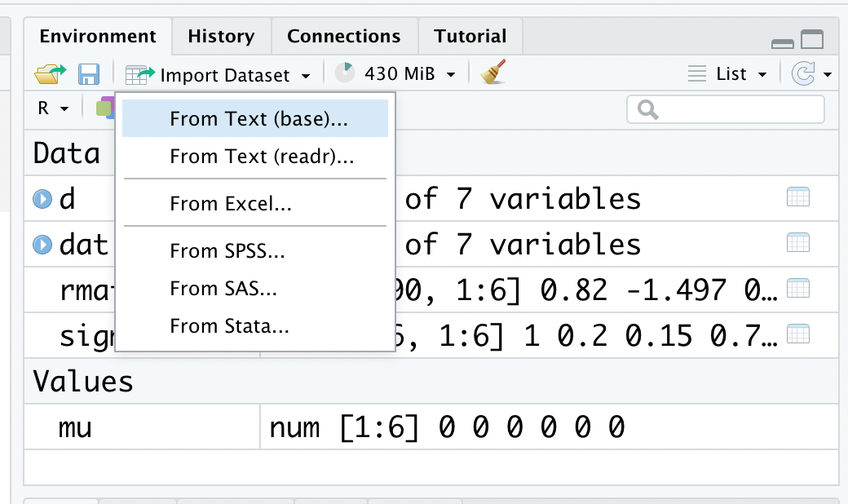This screenshot has height=504, width=848.
Task: Expand the d data frame details
Action: [42, 198]
